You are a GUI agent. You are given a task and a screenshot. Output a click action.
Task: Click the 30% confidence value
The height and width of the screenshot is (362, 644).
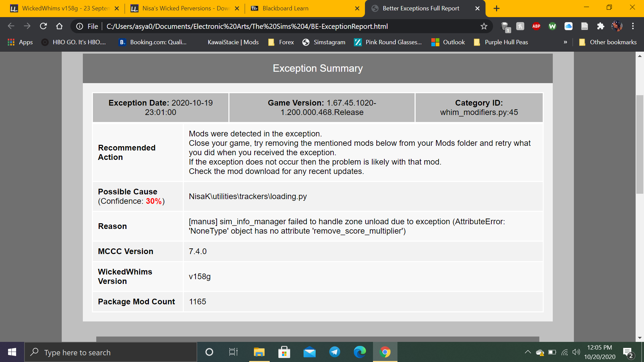click(154, 201)
